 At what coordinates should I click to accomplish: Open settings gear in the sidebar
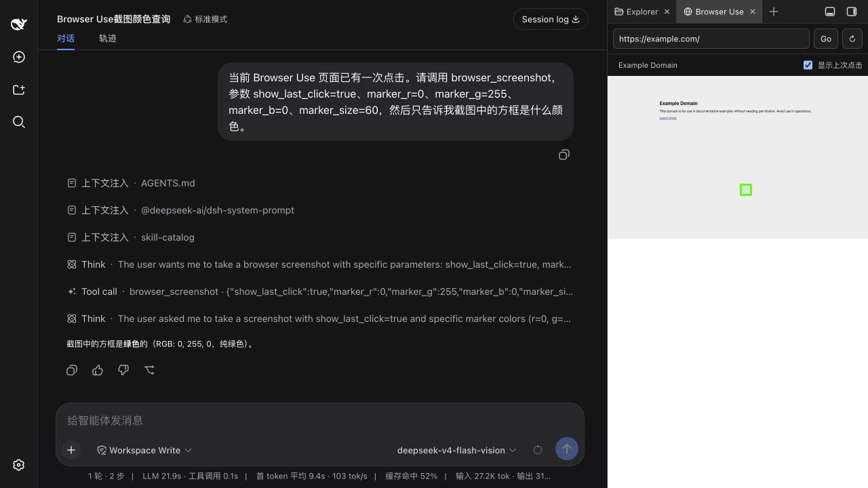pos(19,465)
